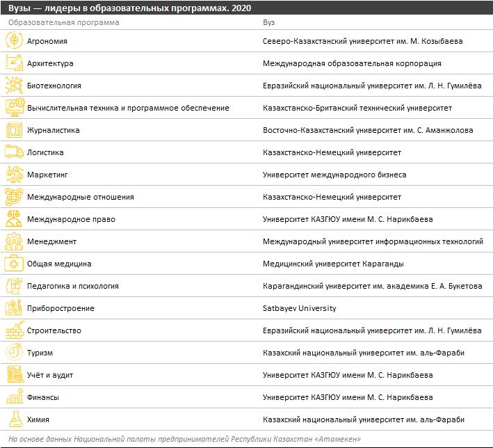The width and height of the screenshot is (493, 448).
Task: Select the Строительство brick wall icon
Action: click(x=14, y=330)
